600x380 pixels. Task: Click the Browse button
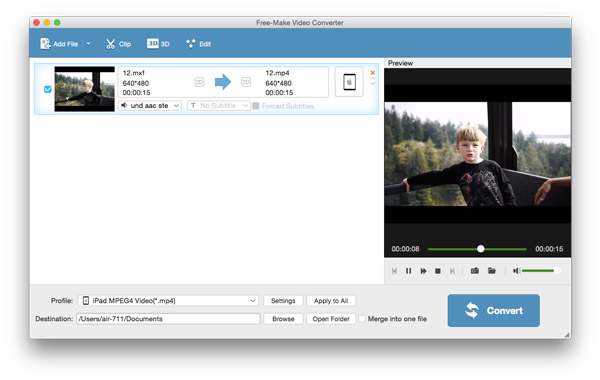283,319
